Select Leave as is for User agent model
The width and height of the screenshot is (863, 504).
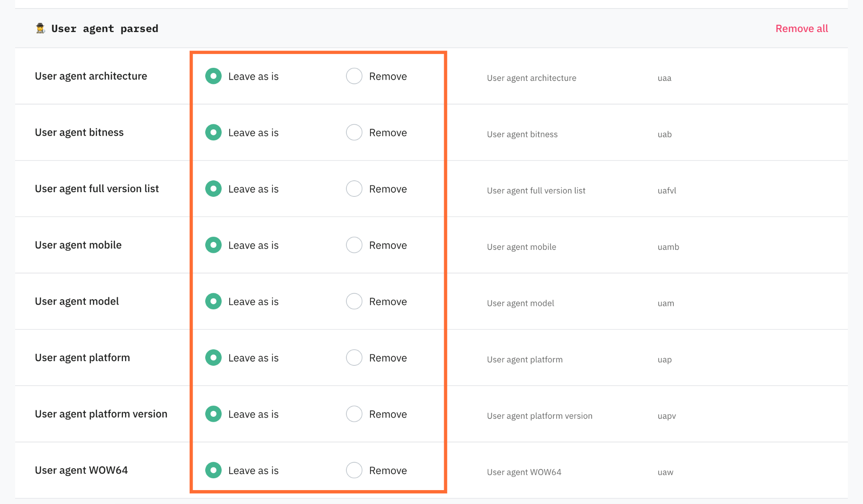point(213,301)
